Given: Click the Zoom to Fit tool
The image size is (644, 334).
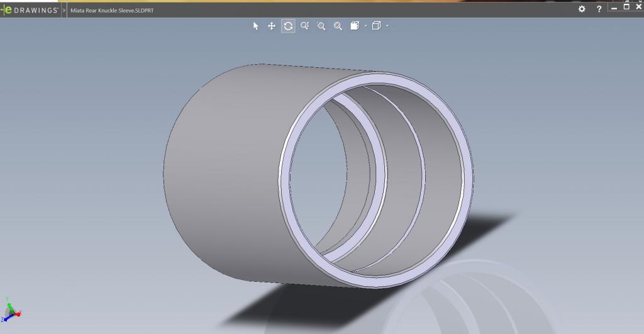Looking at the screenshot, I should click(x=338, y=26).
